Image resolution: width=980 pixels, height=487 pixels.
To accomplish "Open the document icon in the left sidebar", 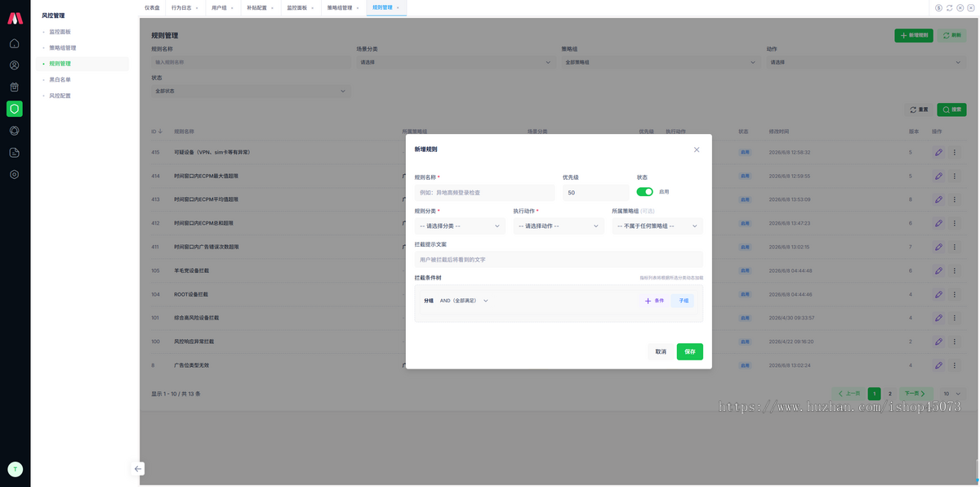I will [15, 153].
